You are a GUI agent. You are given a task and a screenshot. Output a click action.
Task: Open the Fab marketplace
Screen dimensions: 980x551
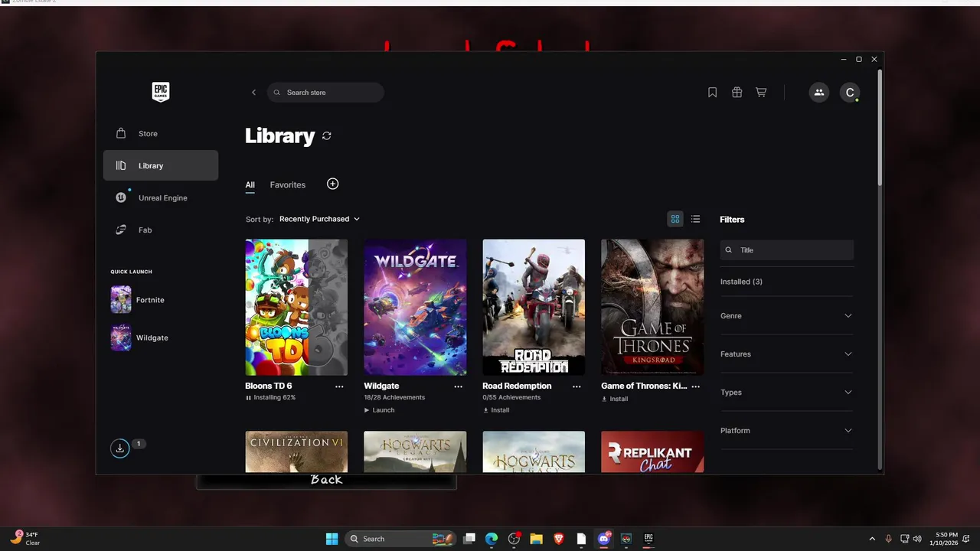click(x=161, y=230)
